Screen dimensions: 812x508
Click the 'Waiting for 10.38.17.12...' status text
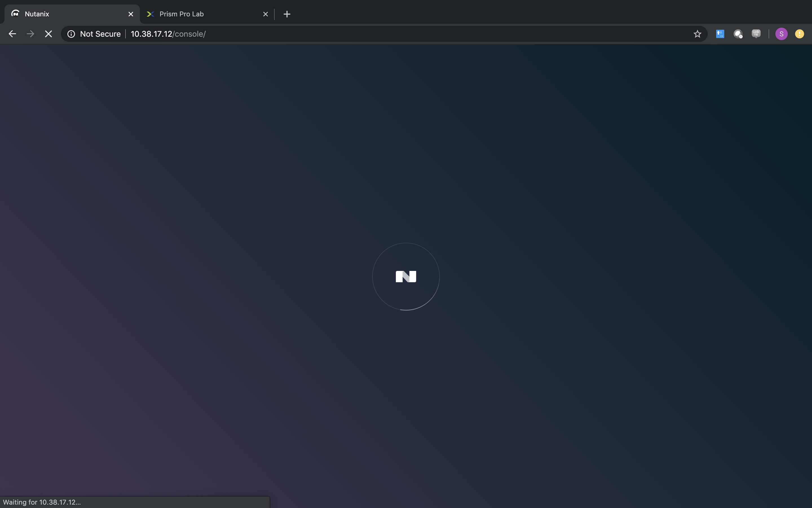(x=42, y=502)
